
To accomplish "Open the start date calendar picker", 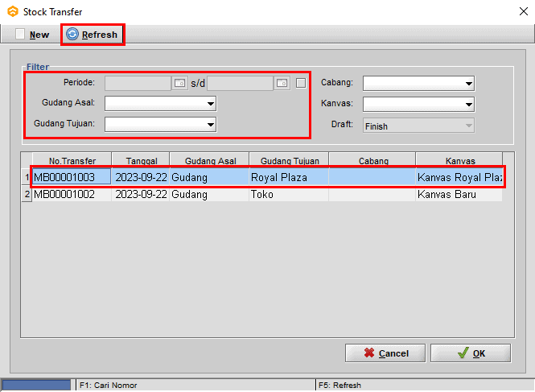I will (x=180, y=83).
